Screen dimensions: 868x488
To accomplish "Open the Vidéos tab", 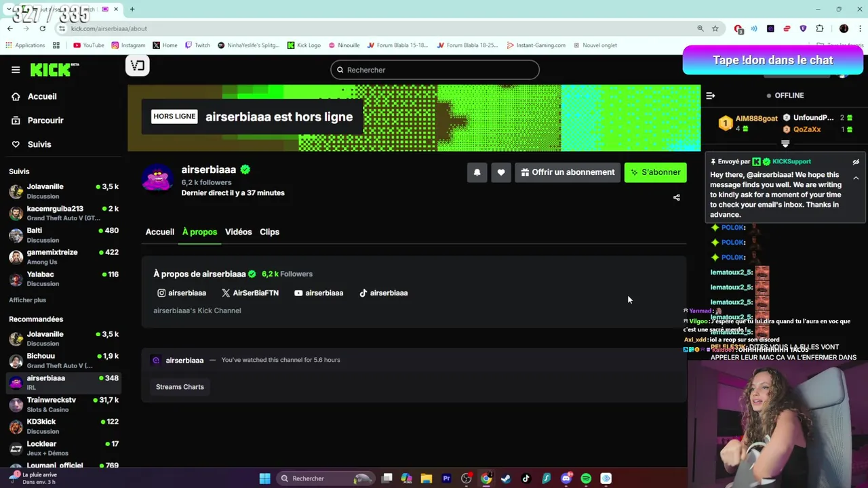I will 238,232.
